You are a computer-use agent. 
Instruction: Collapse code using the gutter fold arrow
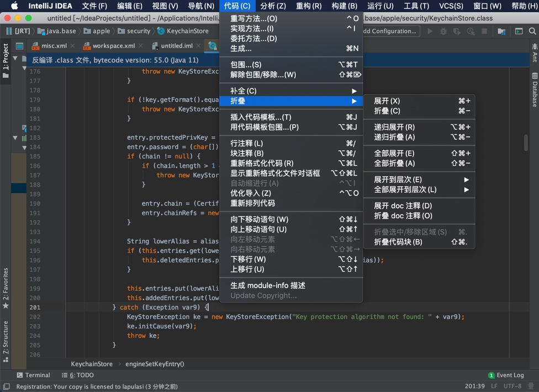(x=15, y=137)
